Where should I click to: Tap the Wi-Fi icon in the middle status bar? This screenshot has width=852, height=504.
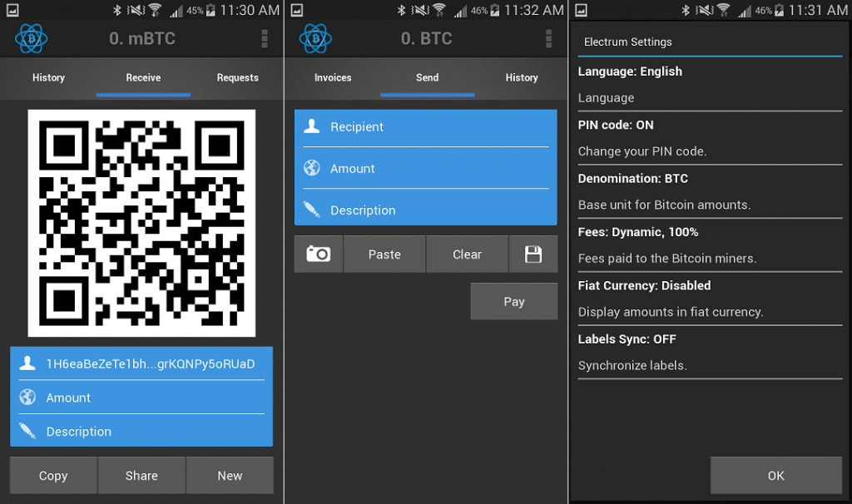click(x=439, y=10)
